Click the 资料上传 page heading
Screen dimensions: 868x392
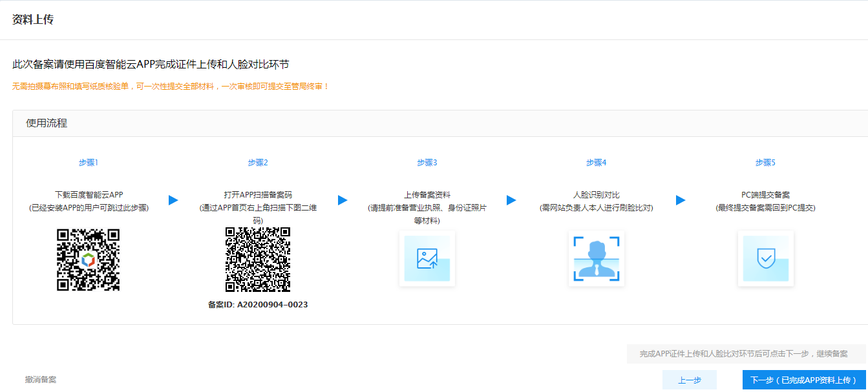[33, 19]
